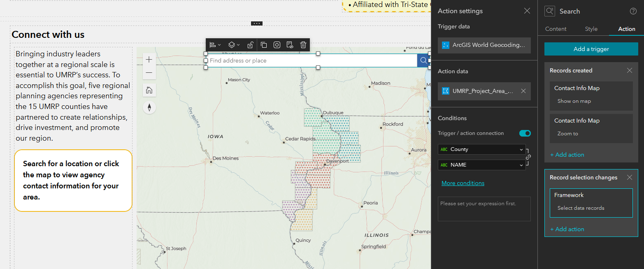Click the zoom out button on the map
The height and width of the screenshot is (269, 644).
tap(149, 73)
